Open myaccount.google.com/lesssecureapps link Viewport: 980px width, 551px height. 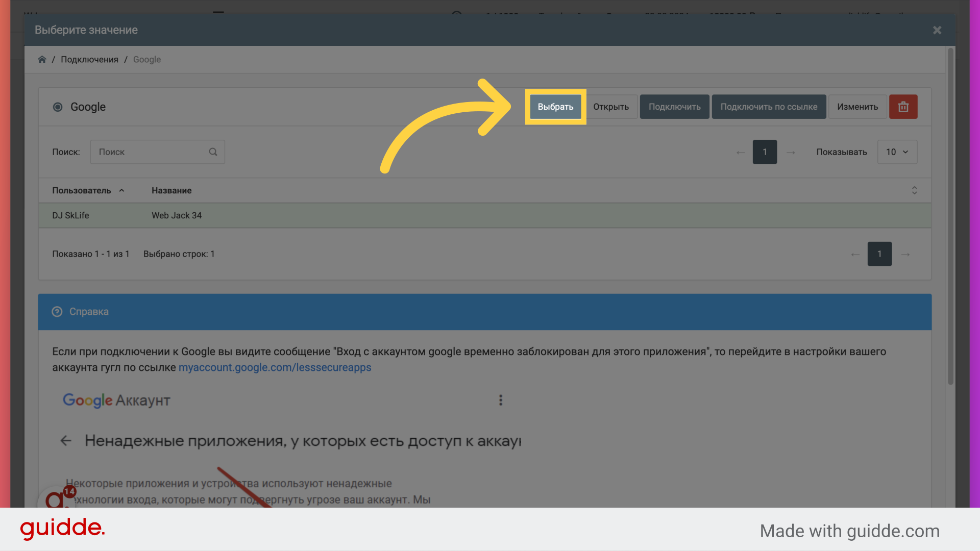click(275, 367)
